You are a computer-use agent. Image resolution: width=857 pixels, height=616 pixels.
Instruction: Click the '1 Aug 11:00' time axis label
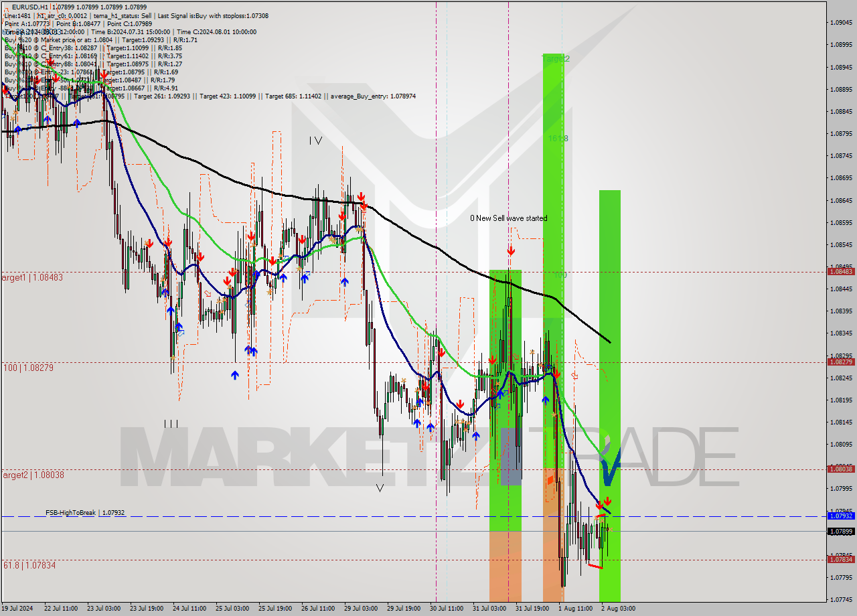(575, 609)
